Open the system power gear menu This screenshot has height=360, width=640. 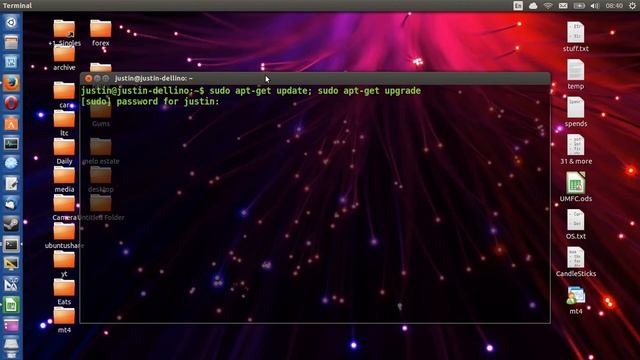632,5
